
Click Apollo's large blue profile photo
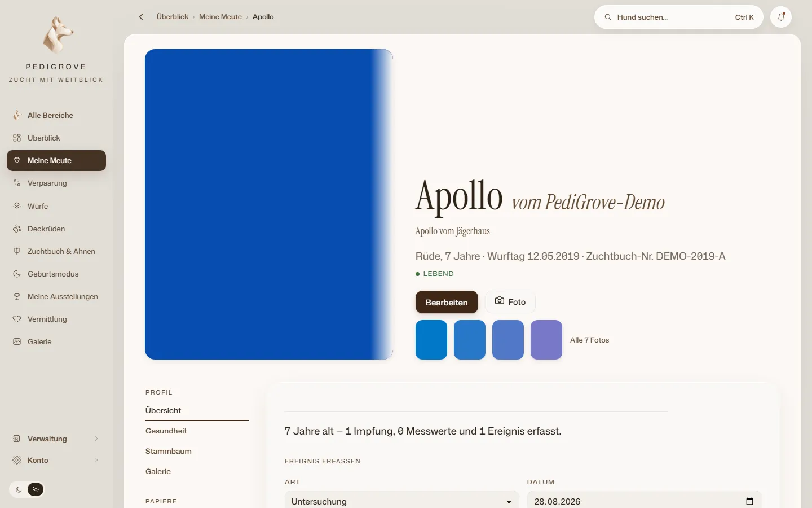(269, 204)
